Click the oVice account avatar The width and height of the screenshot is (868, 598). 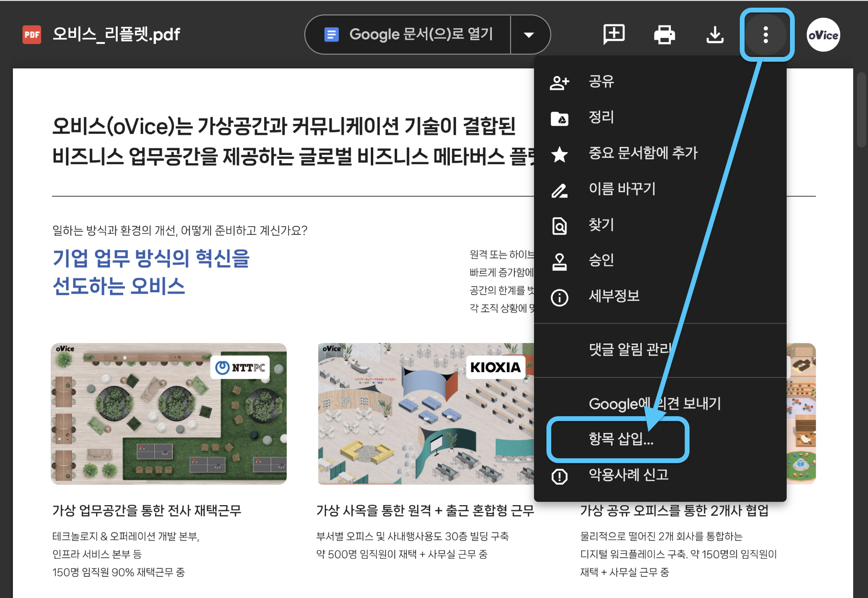tap(823, 34)
